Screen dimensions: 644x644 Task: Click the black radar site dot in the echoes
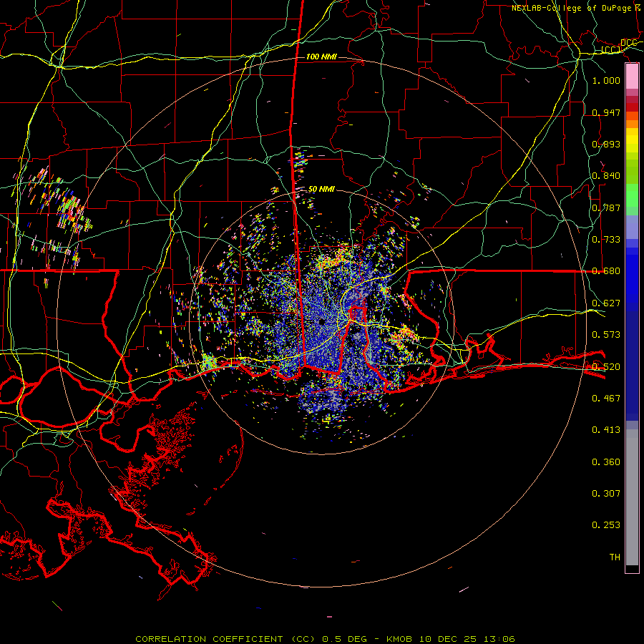(x=321, y=321)
